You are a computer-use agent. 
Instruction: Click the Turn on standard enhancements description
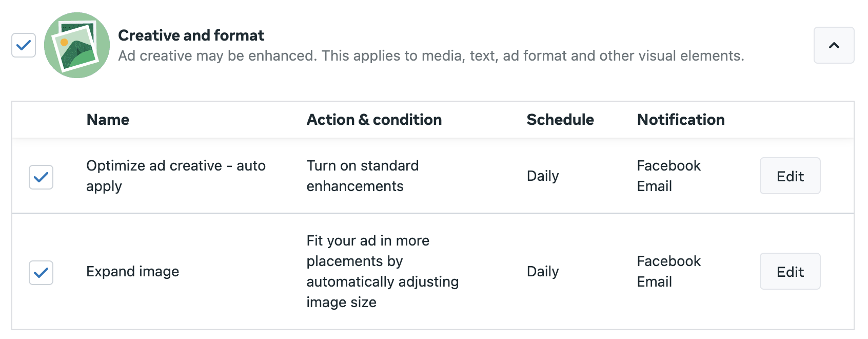(x=362, y=176)
